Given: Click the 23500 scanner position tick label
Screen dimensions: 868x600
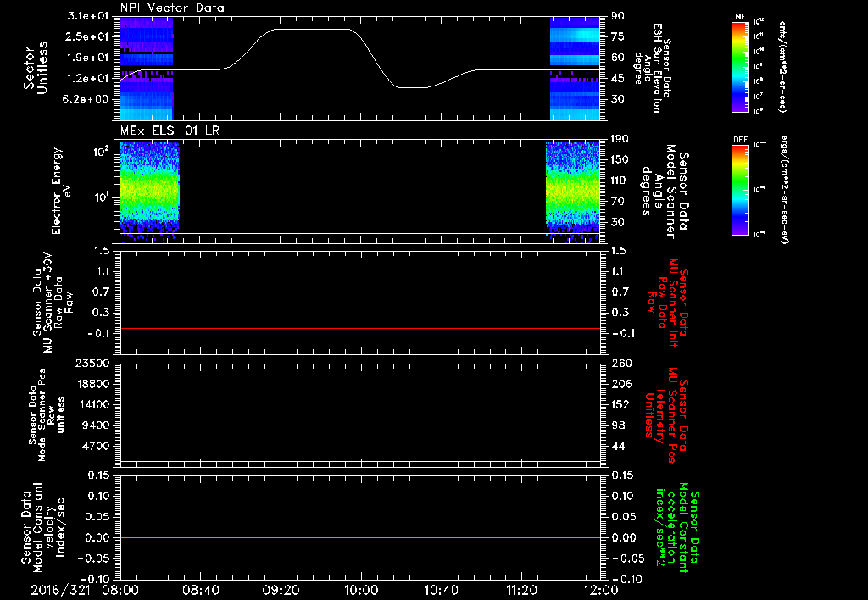Looking at the screenshot, I should pyautogui.click(x=93, y=364).
